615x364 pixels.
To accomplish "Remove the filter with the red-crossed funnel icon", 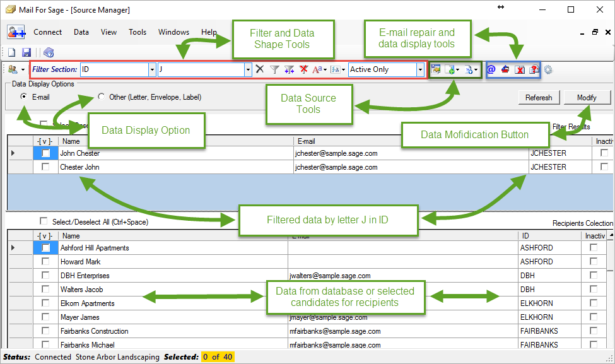I will tap(303, 69).
